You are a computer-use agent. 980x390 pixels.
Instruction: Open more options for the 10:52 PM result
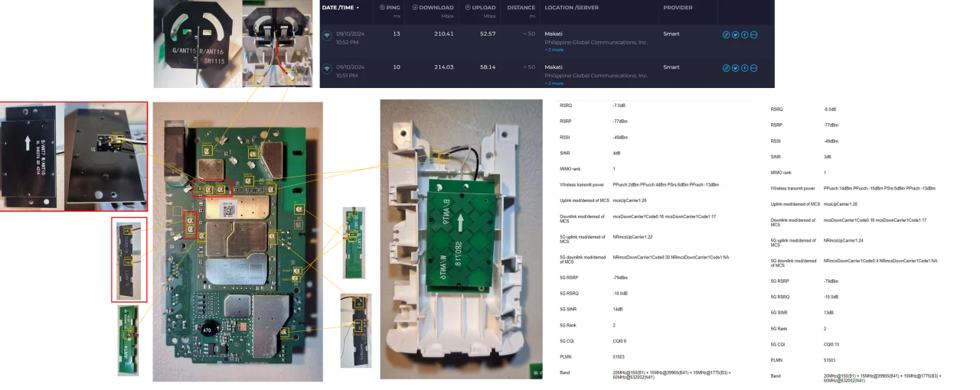(x=754, y=34)
